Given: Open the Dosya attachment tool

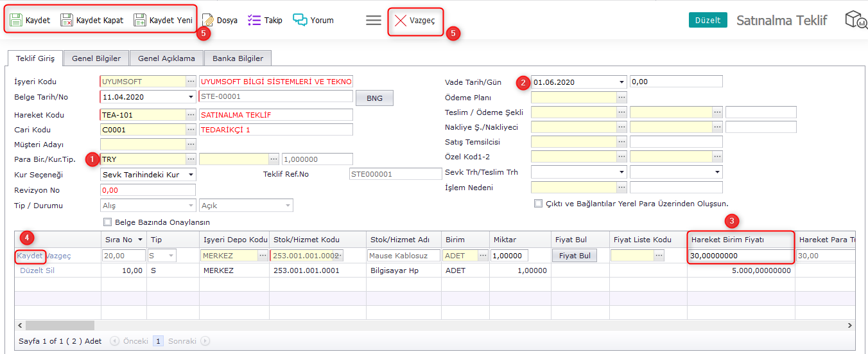Looking at the screenshot, I should 208,20.
